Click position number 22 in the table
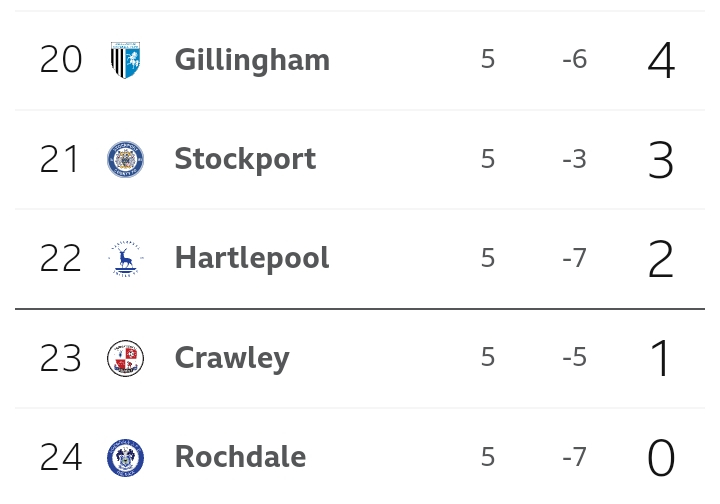The width and height of the screenshot is (720, 504). tap(61, 258)
